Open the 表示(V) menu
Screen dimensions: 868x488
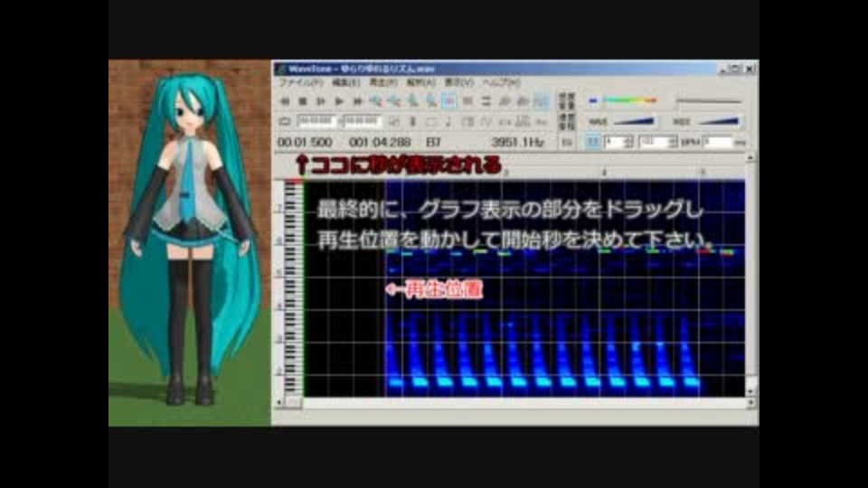459,82
